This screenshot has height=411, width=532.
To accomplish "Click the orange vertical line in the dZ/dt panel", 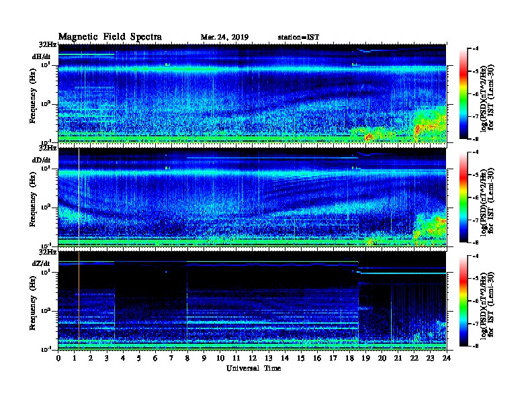I will [x=79, y=300].
